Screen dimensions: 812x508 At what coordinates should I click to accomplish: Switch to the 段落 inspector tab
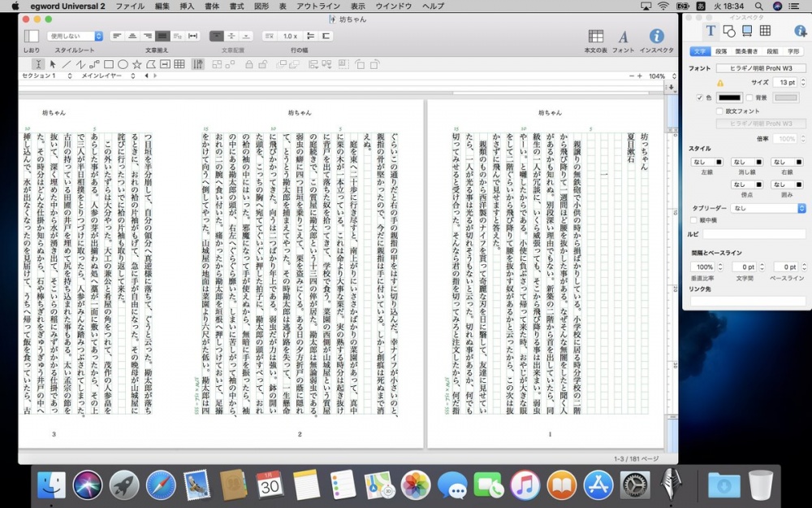pyautogui.click(x=721, y=51)
